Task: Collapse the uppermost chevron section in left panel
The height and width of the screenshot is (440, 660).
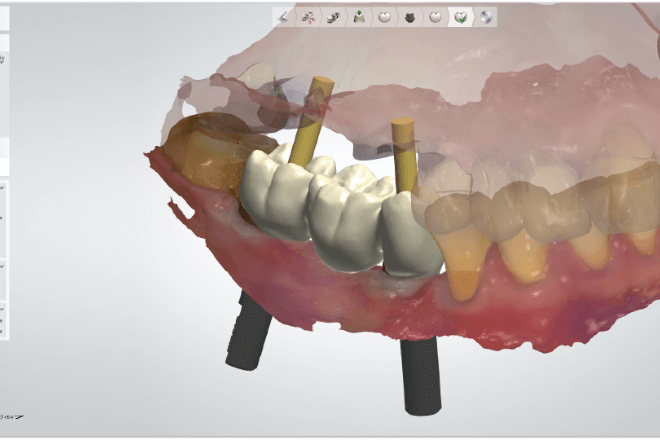Action: 2,188
